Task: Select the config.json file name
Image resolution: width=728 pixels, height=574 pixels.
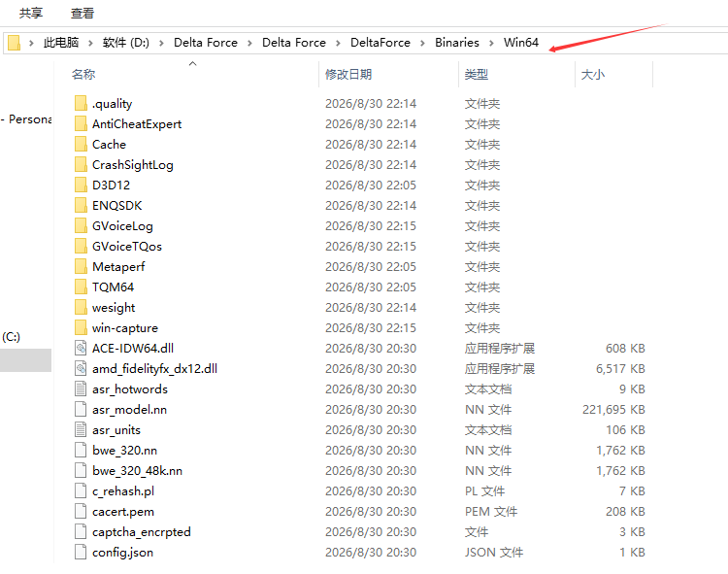Action: (x=122, y=553)
